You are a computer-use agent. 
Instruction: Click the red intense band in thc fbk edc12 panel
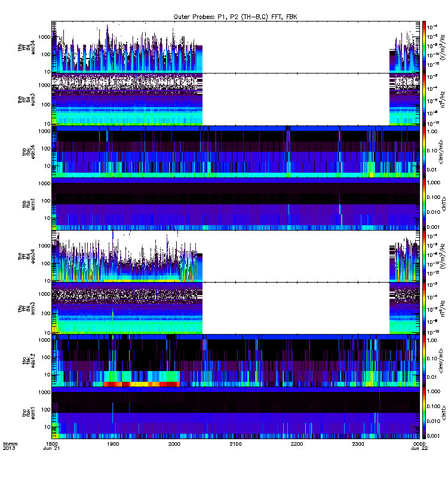[142, 384]
